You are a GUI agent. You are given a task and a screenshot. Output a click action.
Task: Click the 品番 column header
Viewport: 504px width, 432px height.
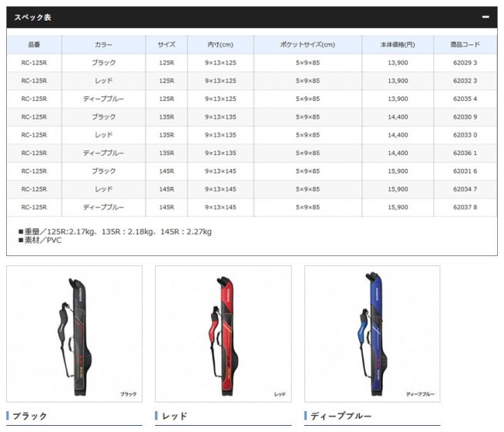click(34, 45)
